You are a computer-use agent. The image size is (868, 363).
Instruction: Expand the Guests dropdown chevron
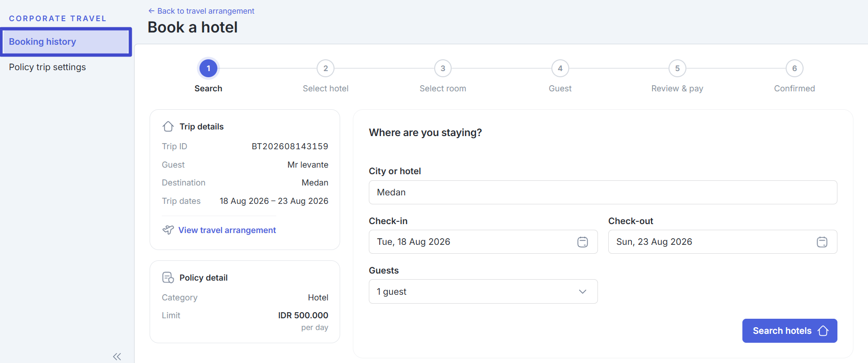pos(582,291)
